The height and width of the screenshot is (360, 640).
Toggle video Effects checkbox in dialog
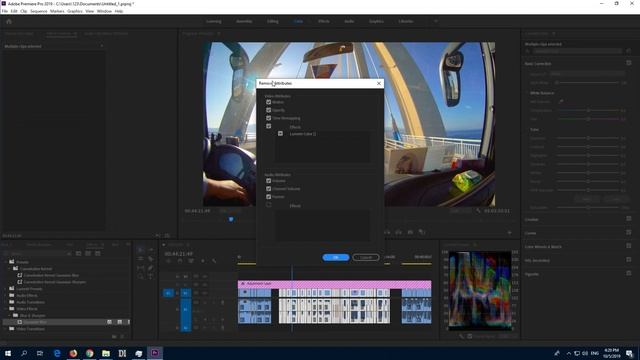click(x=269, y=126)
